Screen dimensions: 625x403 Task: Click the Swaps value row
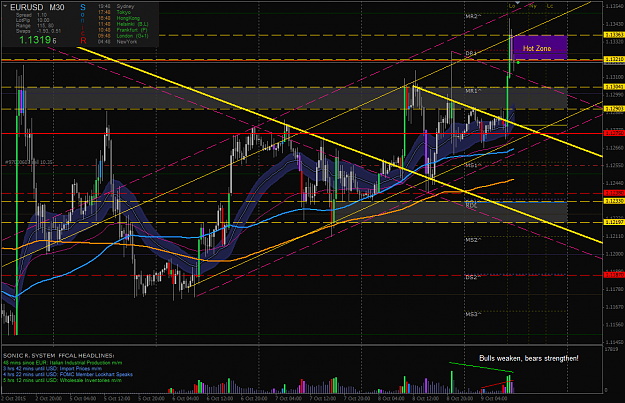coord(38,31)
